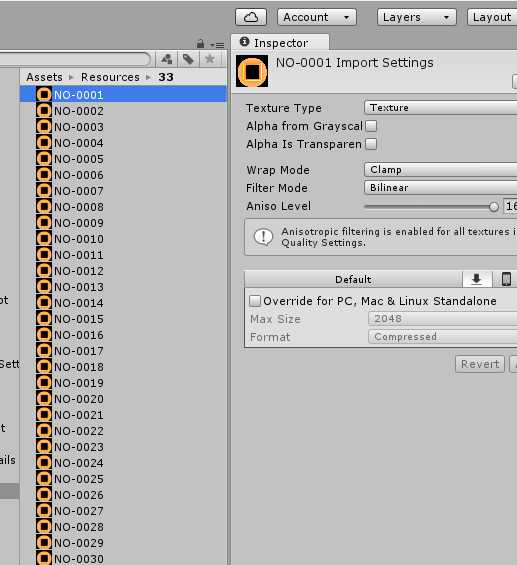The height and width of the screenshot is (565, 517).
Task: Select the NO-0002 texture asset
Action: (124, 111)
